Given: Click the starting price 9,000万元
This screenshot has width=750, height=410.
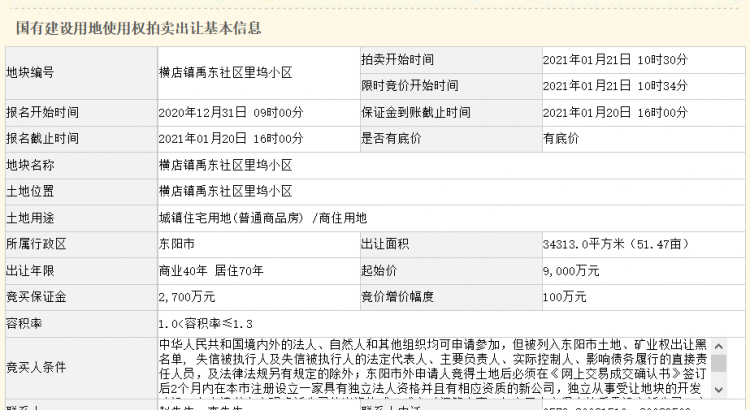Looking at the screenshot, I should point(571,270).
